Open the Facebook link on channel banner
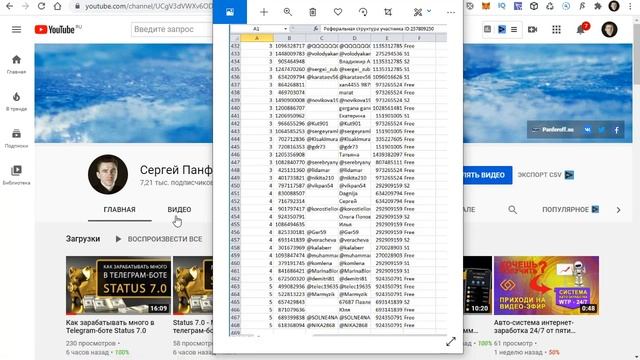 [616, 130]
